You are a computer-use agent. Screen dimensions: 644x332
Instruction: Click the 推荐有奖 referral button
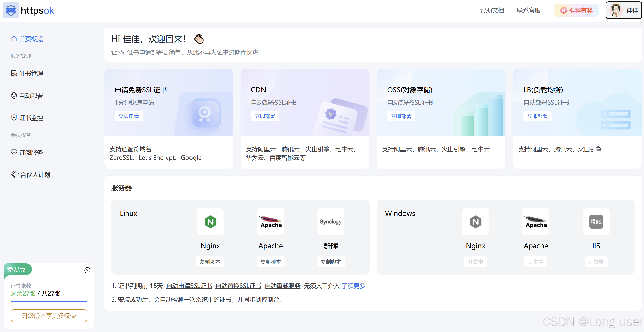576,10
